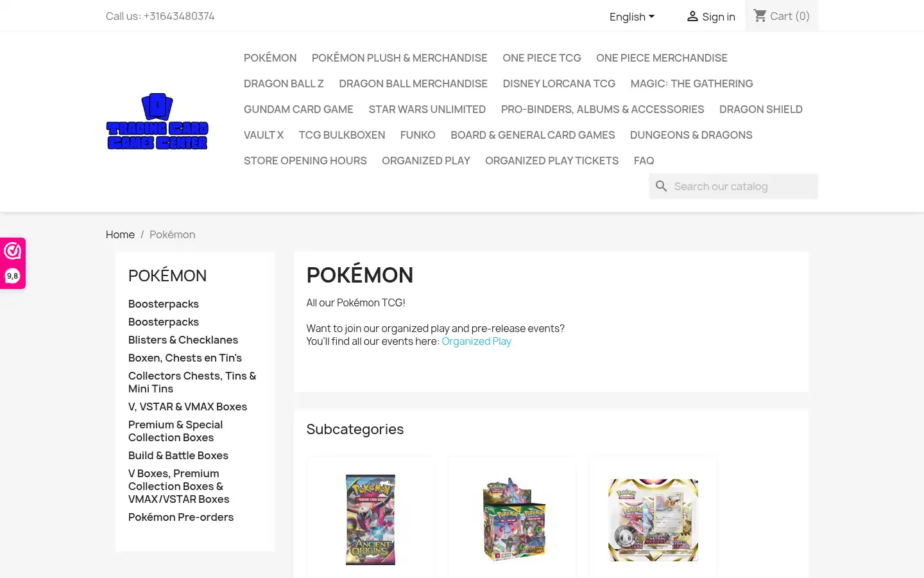The image size is (924, 578).
Task: Open the pink review badge widget icon
Action: 12,250
